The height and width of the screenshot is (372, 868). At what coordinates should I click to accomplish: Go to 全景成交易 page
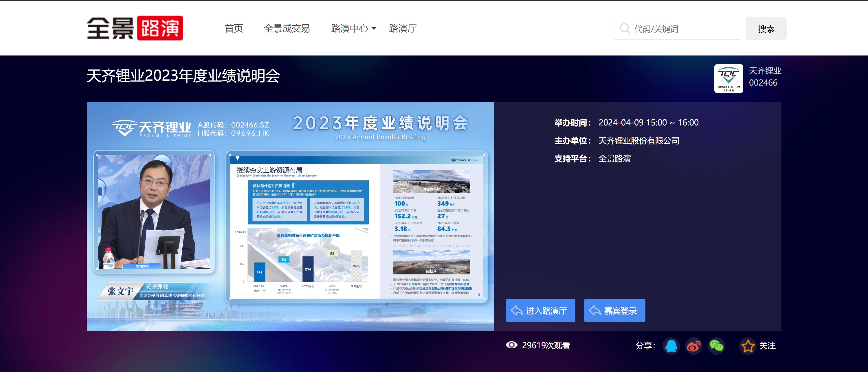[287, 29]
